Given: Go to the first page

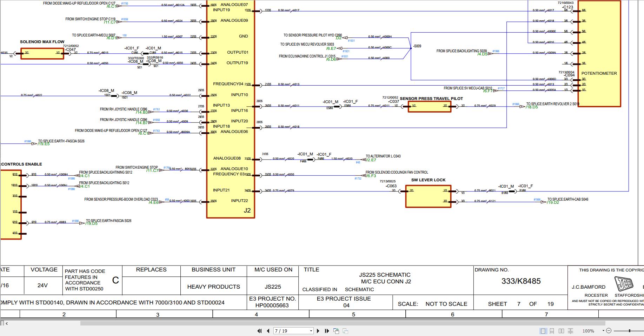Looking at the screenshot, I should point(260,331).
